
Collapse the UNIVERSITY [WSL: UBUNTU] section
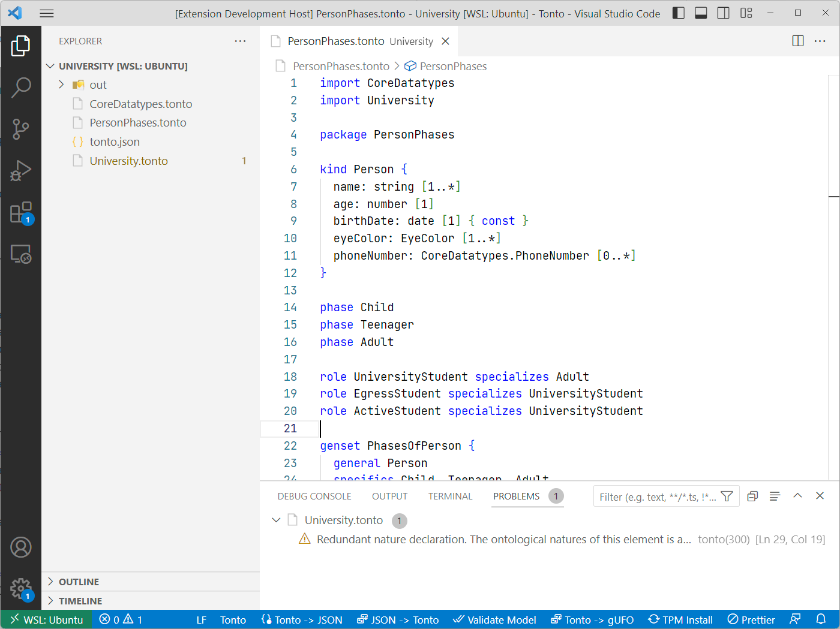pos(123,66)
